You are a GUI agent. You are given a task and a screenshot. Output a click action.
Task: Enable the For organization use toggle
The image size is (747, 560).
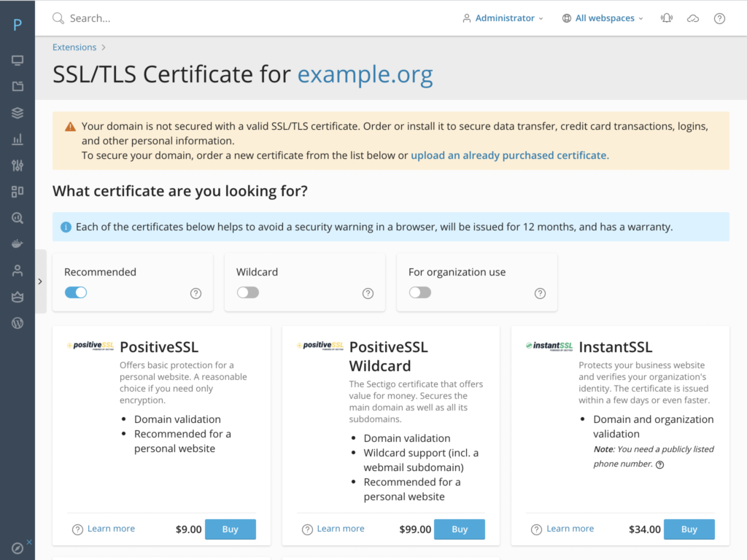(x=419, y=292)
